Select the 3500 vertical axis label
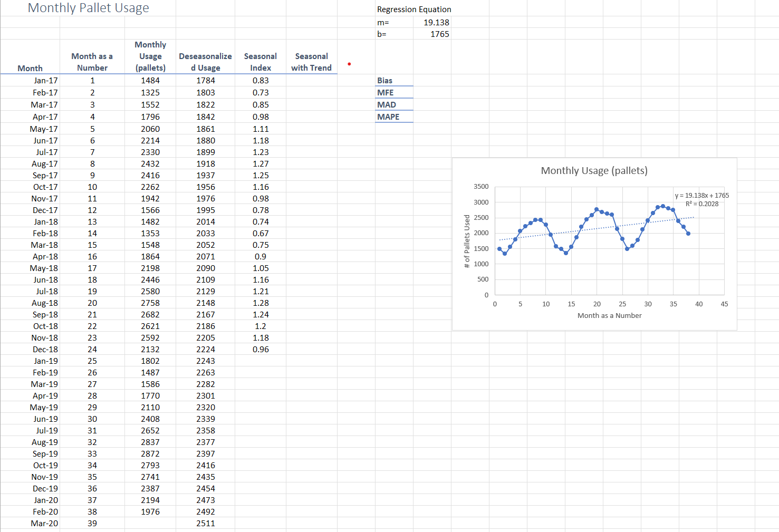 [x=481, y=187]
